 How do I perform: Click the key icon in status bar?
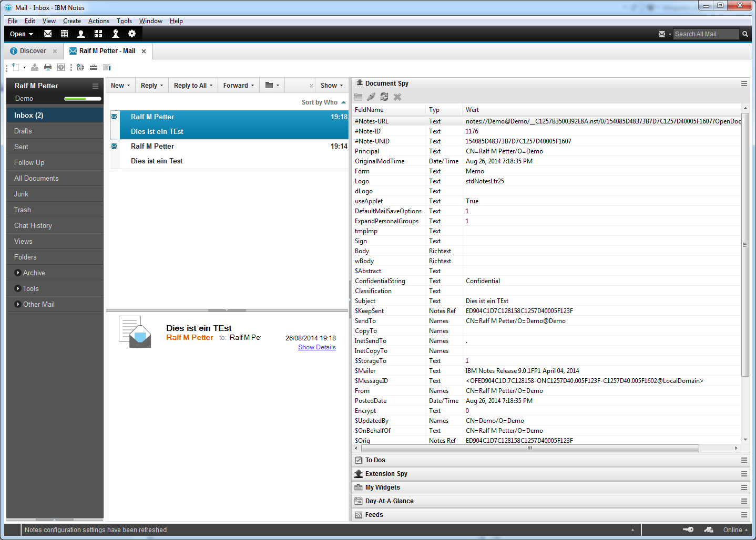pyautogui.click(x=688, y=529)
